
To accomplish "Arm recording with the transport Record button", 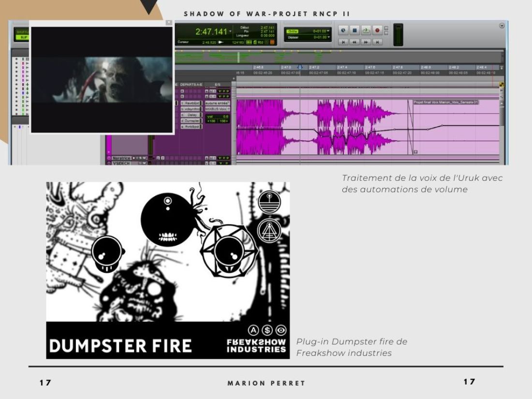I will coord(377,30).
